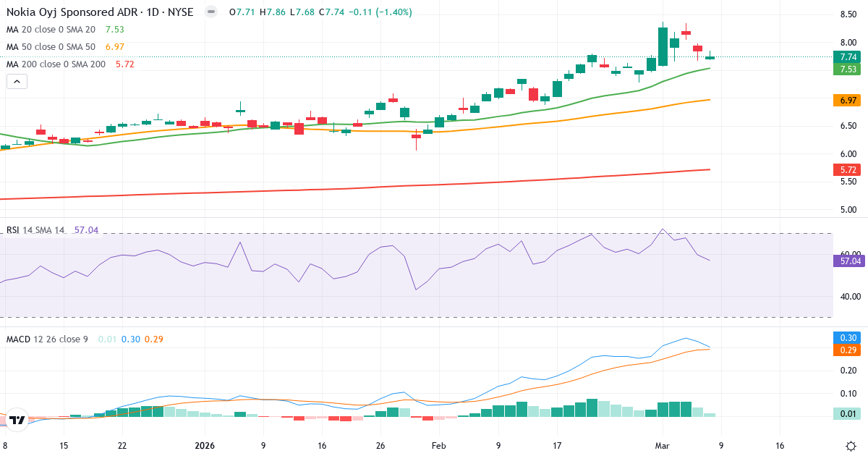Click the red 5.72 price label on axis

(x=846, y=169)
